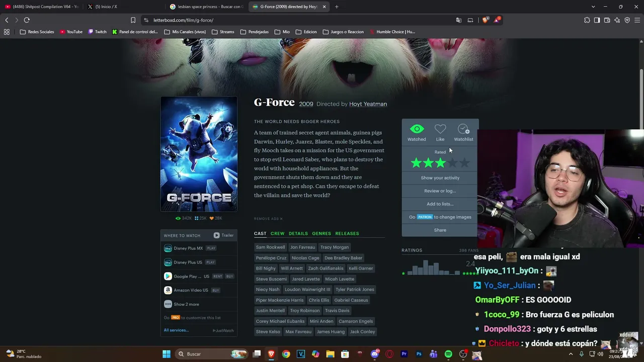Open Add to lists entry
The height and width of the screenshot is (362, 644).
click(x=440, y=204)
